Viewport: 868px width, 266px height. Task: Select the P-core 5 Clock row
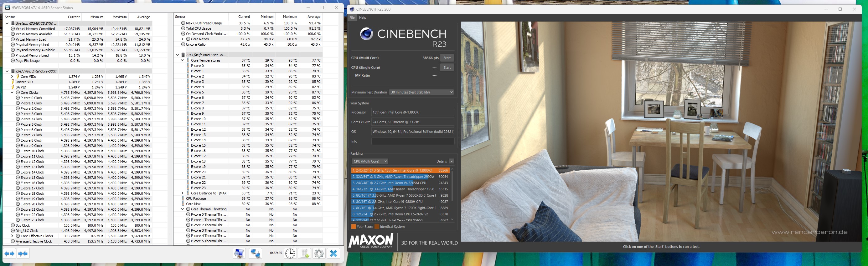[x=78, y=124]
